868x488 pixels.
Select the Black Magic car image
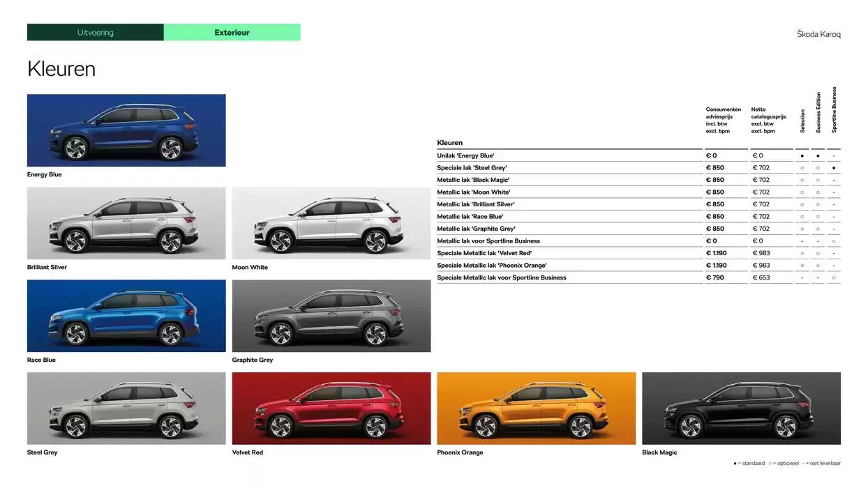[x=741, y=408]
